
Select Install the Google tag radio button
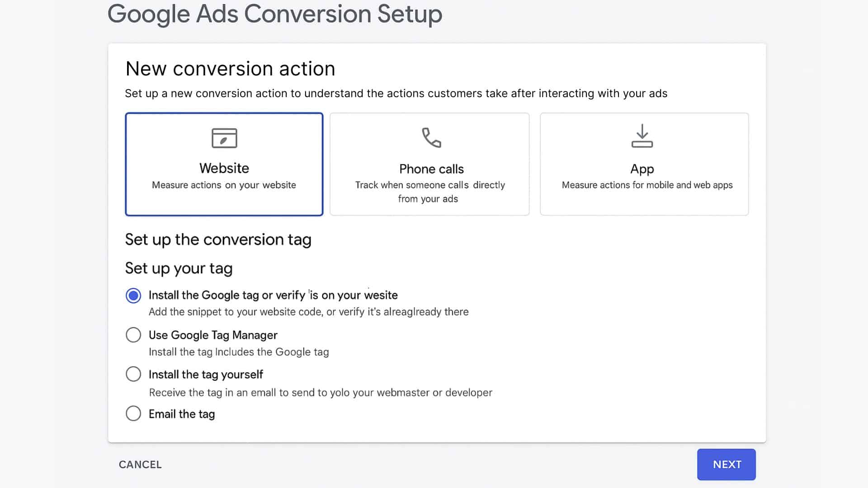pyautogui.click(x=133, y=296)
